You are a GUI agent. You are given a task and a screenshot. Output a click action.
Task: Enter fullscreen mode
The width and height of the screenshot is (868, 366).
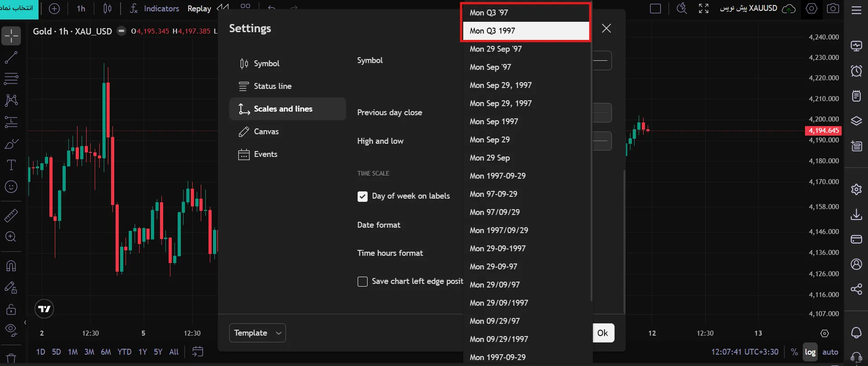[703, 9]
